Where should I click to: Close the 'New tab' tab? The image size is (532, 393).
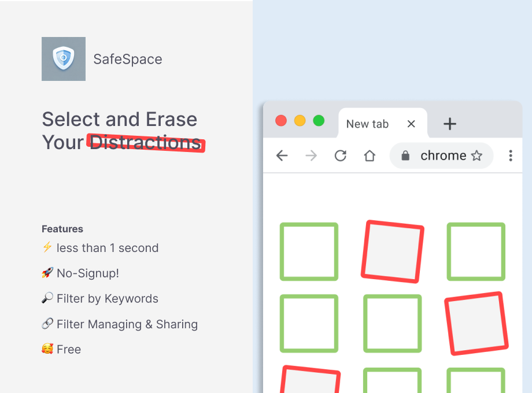point(411,123)
